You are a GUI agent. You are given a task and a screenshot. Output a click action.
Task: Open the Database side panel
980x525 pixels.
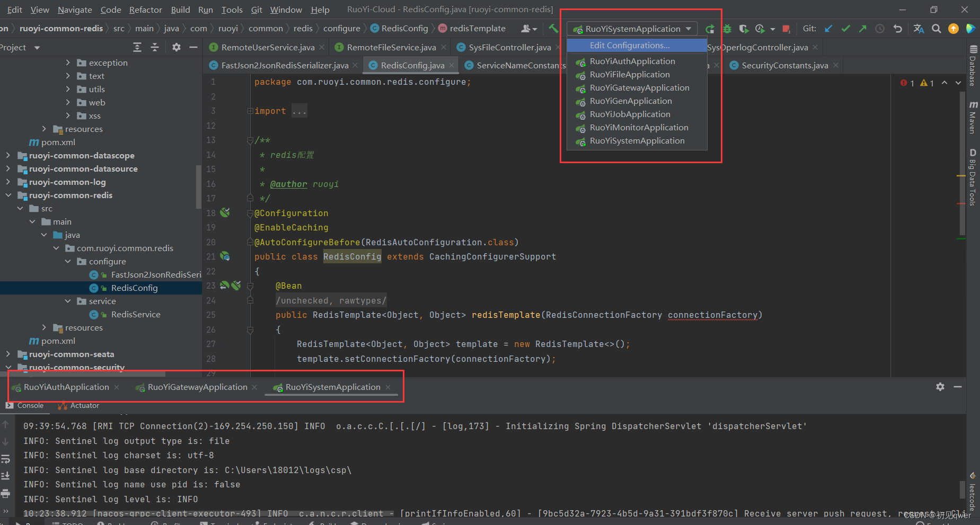(973, 66)
